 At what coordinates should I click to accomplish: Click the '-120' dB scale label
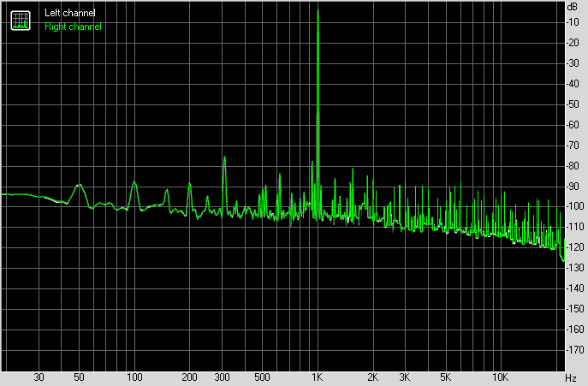pyautogui.click(x=575, y=247)
